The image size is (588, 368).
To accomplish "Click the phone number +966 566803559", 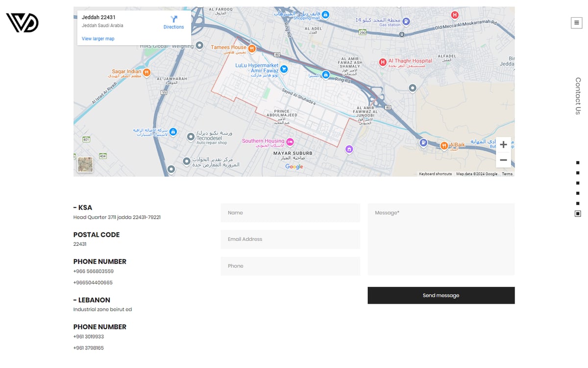I will (94, 271).
